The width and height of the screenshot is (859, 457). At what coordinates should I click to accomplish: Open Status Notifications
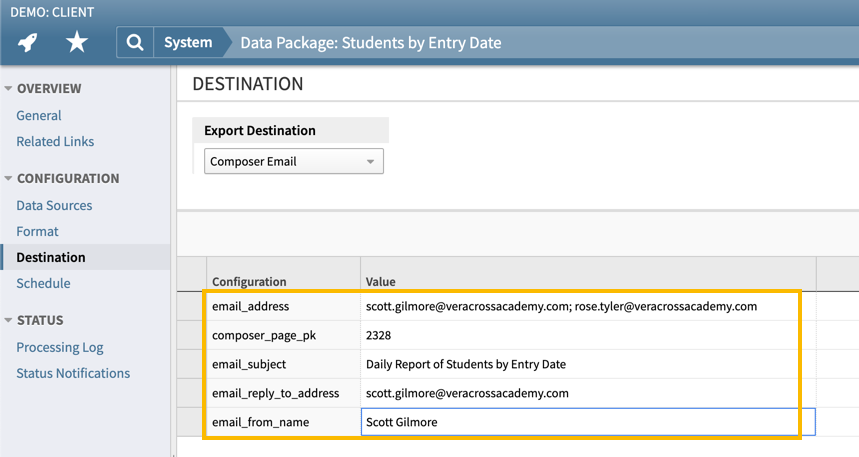pos(73,373)
